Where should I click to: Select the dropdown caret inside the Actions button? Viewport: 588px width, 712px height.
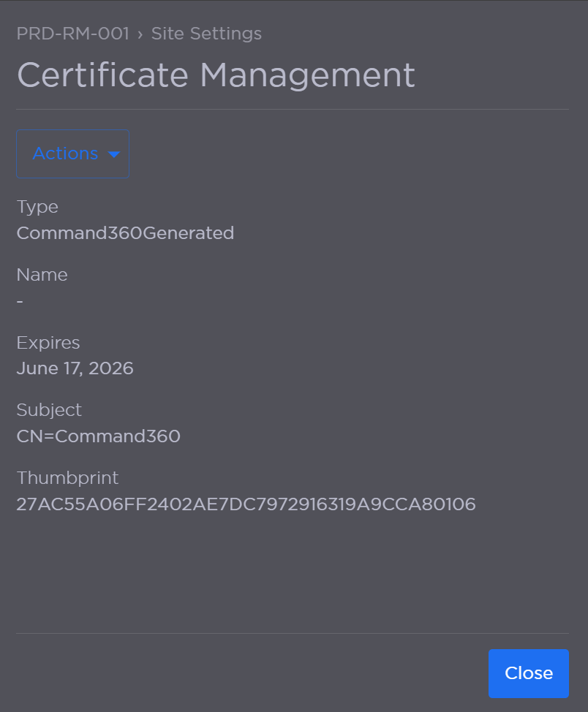(x=115, y=154)
